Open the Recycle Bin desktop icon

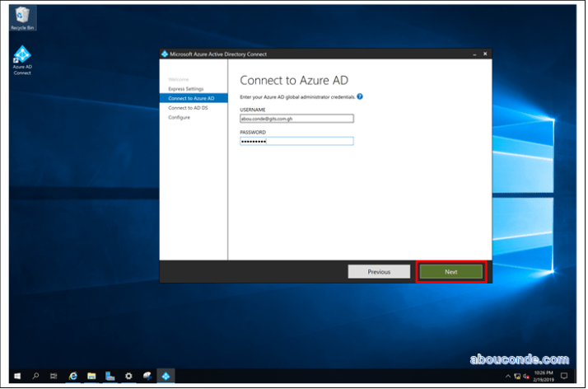[x=22, y=16]
